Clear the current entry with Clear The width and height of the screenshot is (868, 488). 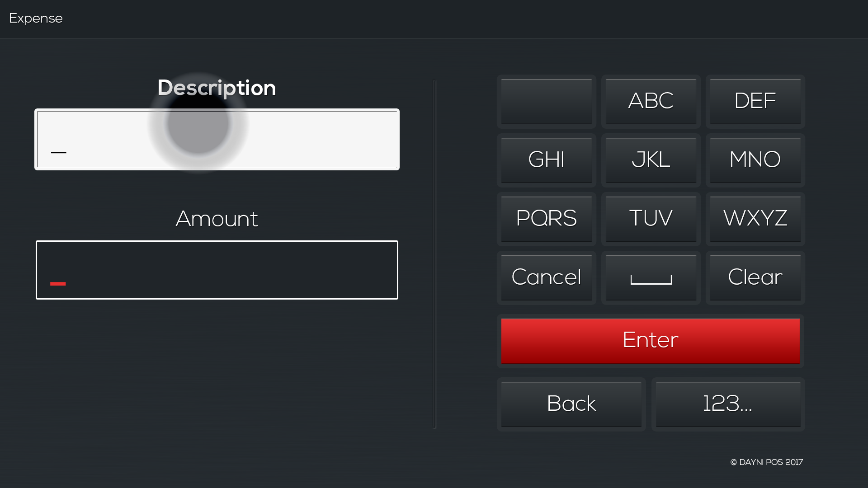click(755, 277)
